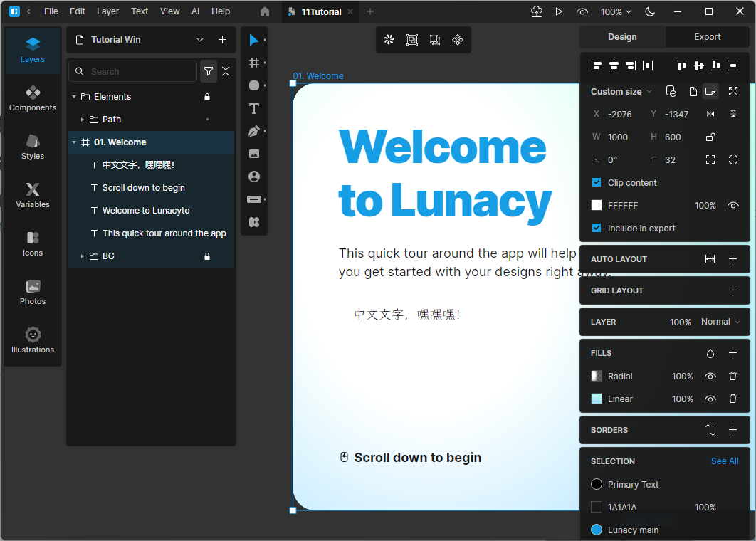The height and width of the screenshot is (541, 756).
Task: Select the Move/Select arrow tool
Action: (253, 40)
